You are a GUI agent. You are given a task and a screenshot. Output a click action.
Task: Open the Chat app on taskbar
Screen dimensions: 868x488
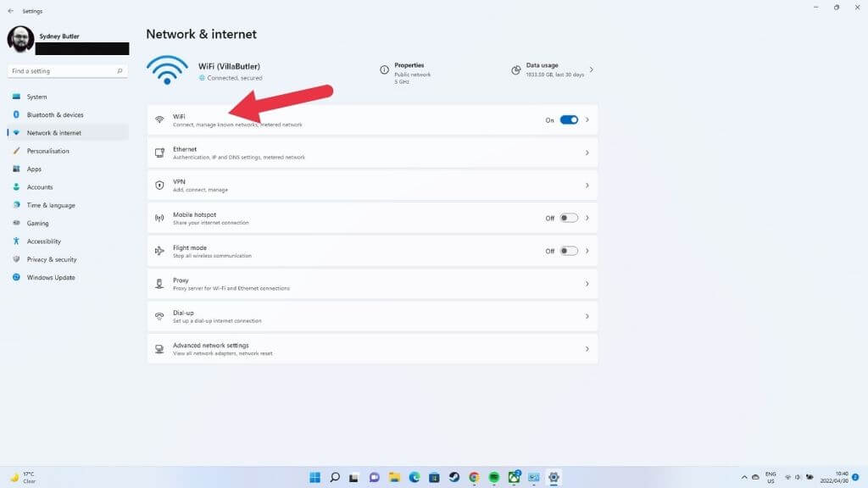click(374, 477)
